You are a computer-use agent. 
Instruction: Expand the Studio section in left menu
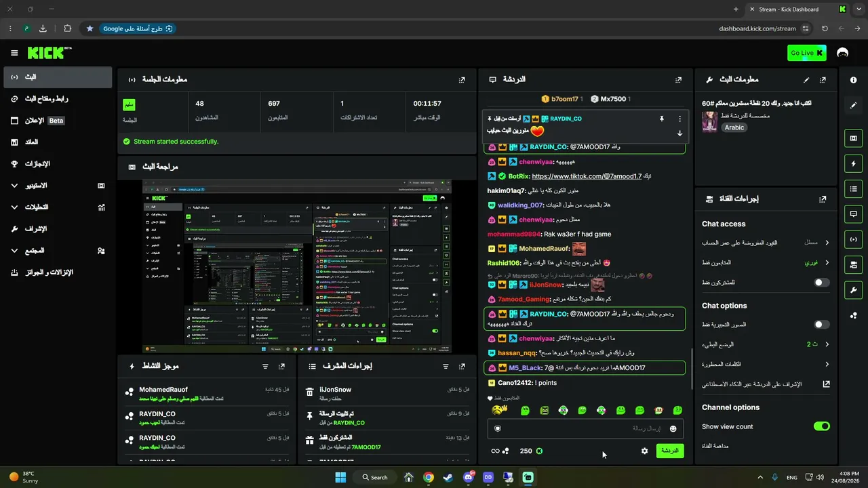point(57,186)
